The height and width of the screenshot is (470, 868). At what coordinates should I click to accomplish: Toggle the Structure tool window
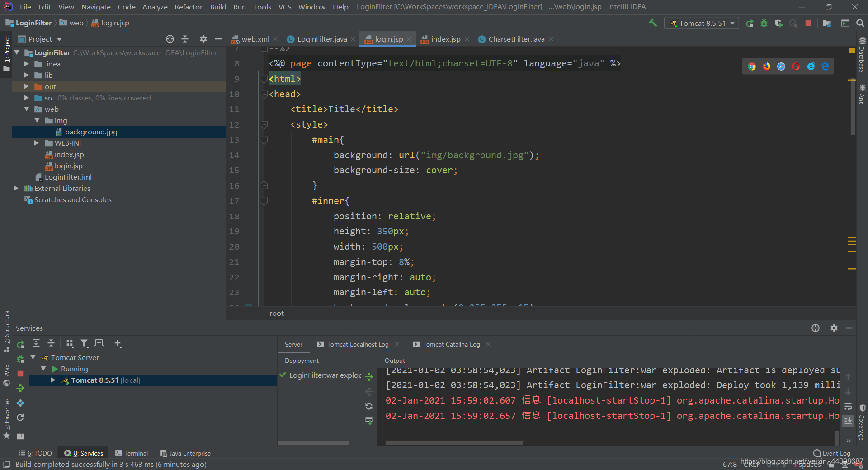click(6, 332)
